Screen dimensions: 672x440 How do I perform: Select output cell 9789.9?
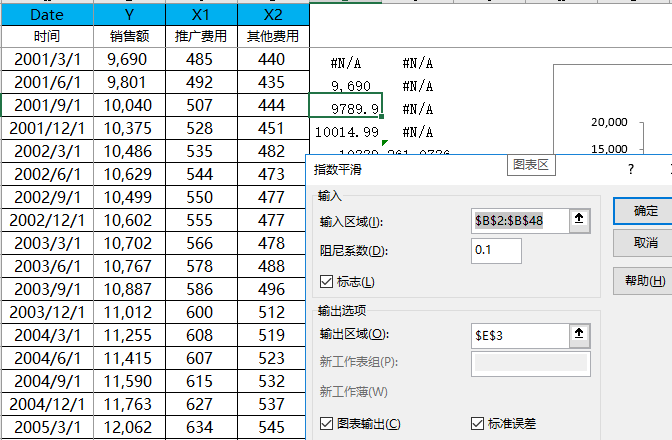coord(345,105)
